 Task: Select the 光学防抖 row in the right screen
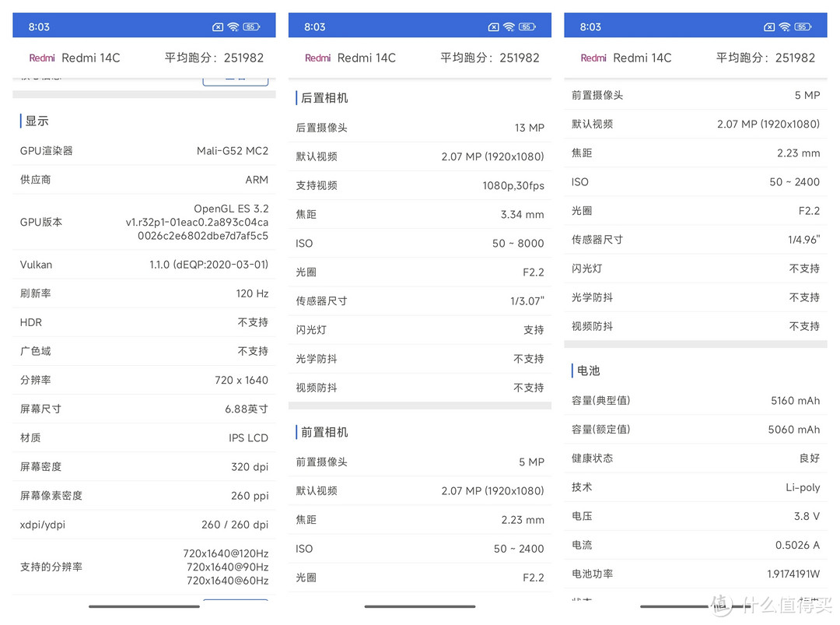(x=695, y=298)
